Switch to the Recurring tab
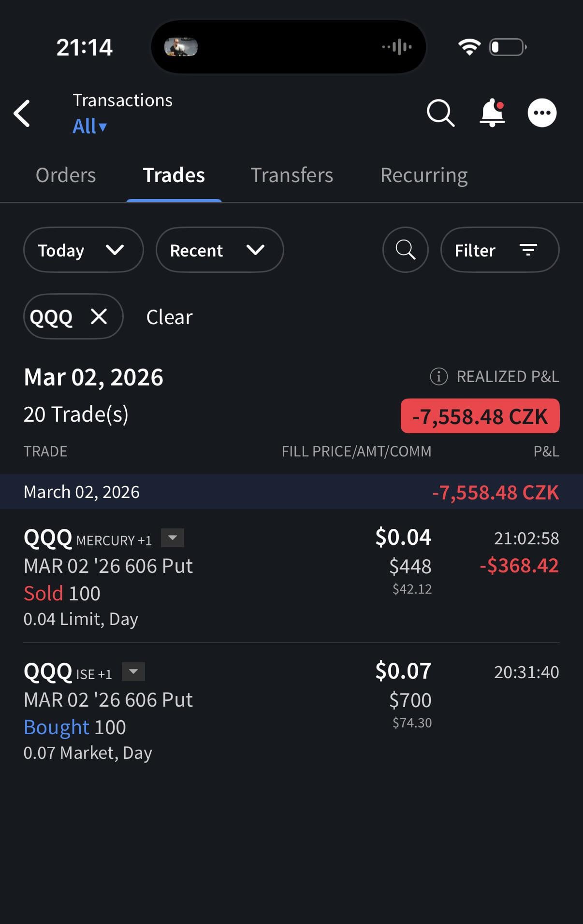 424,175
